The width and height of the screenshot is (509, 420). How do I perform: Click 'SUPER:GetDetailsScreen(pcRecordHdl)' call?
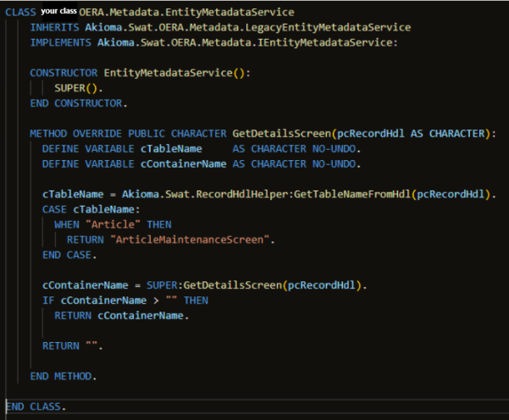pyautogui.click(x=254, y=285)
